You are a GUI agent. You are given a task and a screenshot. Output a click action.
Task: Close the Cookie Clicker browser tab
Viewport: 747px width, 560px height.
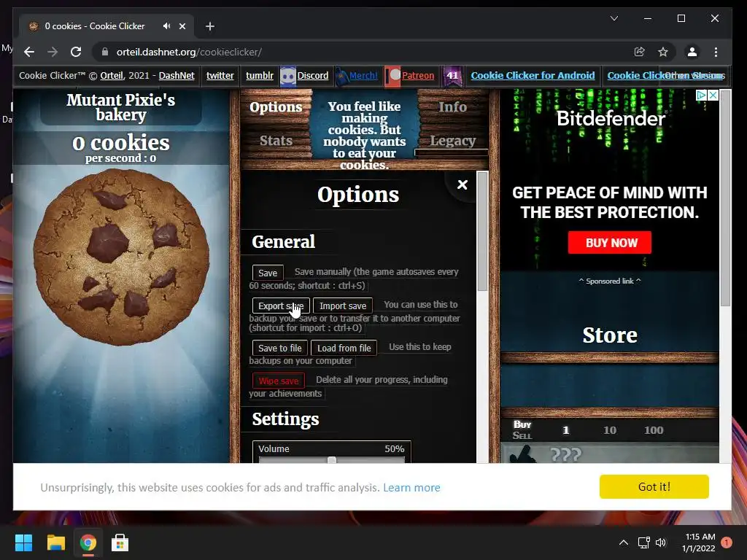coord(182,26)
